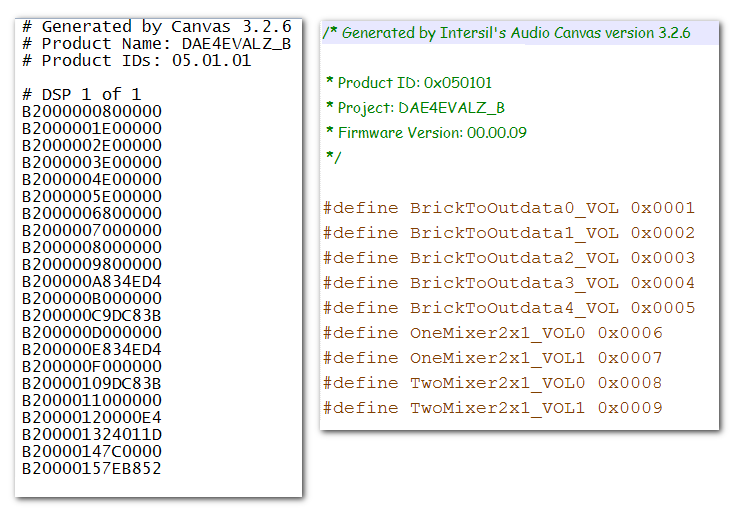Screen dimensions: 742x517
Task: Click the 'Product Name: DAE4EVALZ_B' line
Action: [156, 43]
